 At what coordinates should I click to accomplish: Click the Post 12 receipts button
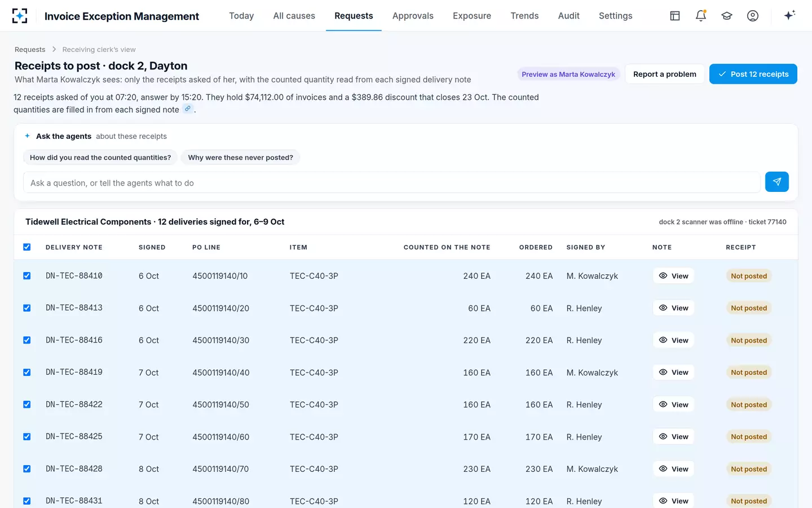click(753, 74)
